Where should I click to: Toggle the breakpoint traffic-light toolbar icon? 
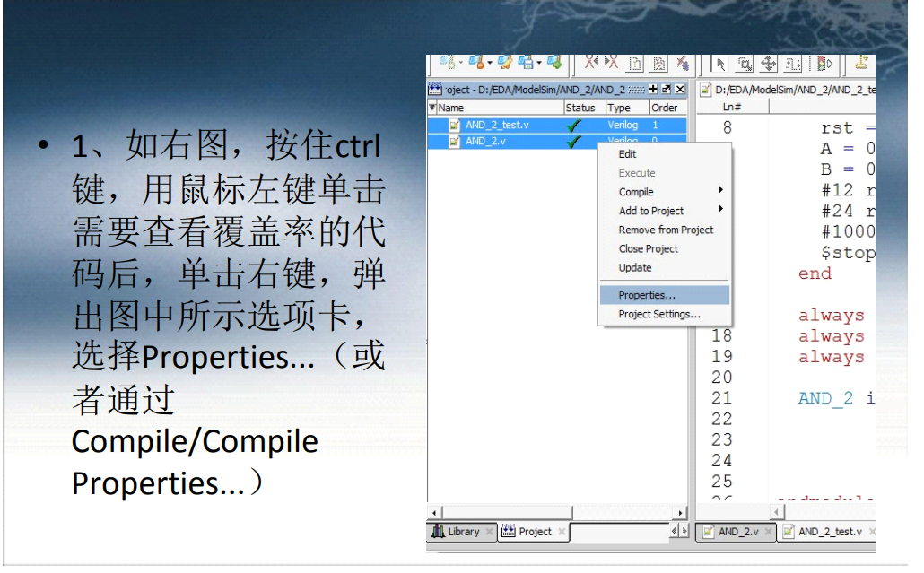[x=821, y=63]
